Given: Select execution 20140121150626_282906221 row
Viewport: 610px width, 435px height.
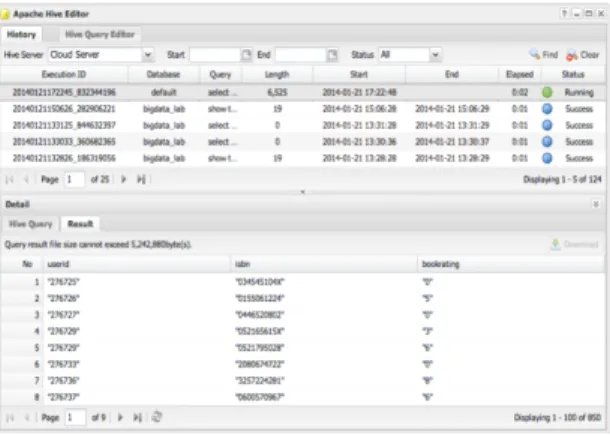Looking at the screenshot, I should (303, 109).
